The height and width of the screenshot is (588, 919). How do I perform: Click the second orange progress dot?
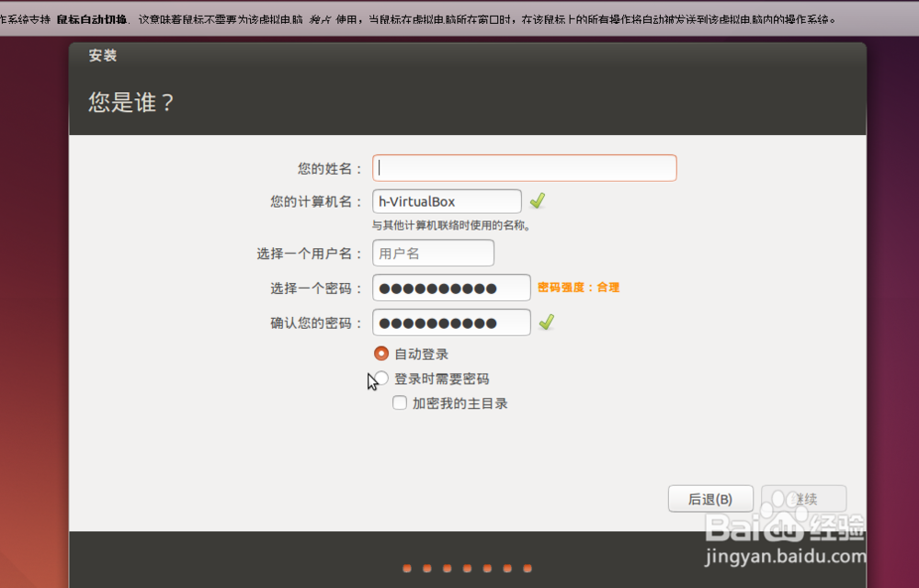coord(426,568)
